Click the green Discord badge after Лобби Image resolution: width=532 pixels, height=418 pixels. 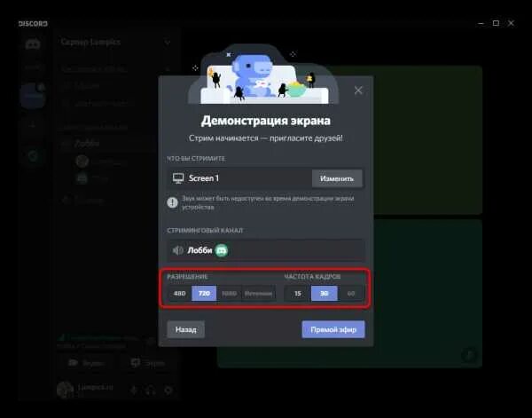click(222, 250)
